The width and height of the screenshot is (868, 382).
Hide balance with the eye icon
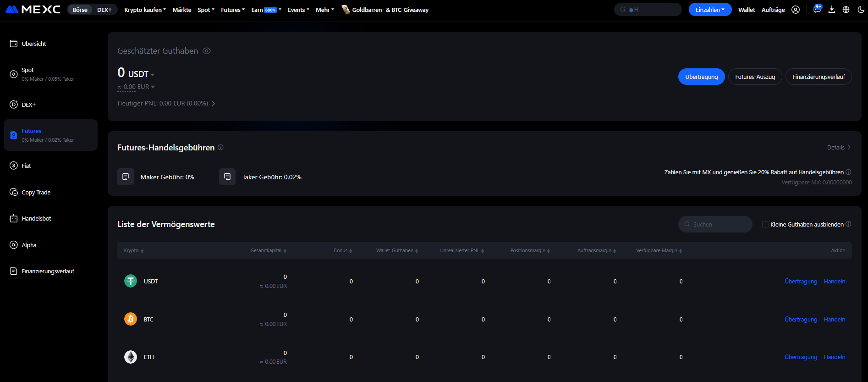coord(207,51)
